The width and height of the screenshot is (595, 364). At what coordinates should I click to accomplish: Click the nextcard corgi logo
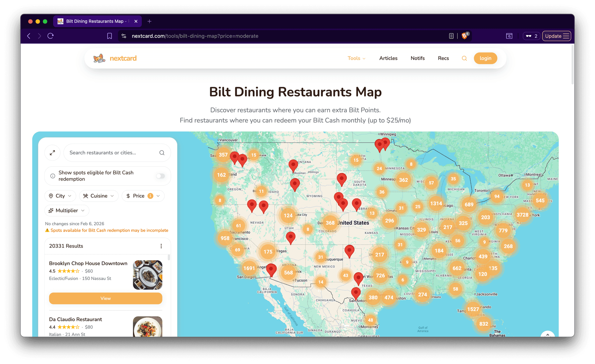click(99, 58)
